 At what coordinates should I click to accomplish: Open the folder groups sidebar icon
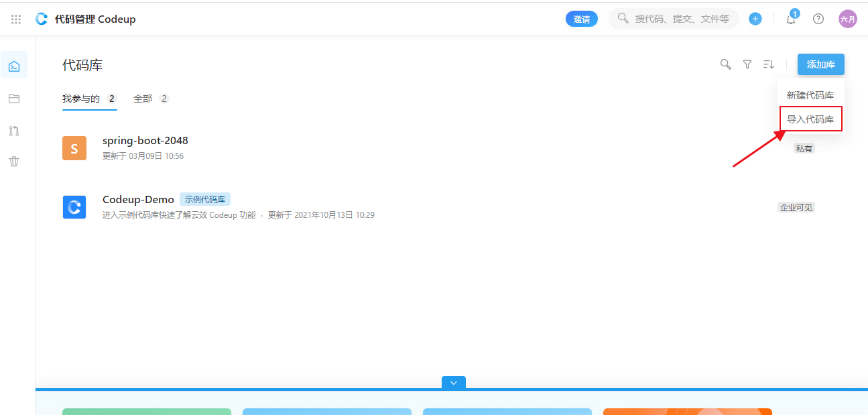click(14, 99)
